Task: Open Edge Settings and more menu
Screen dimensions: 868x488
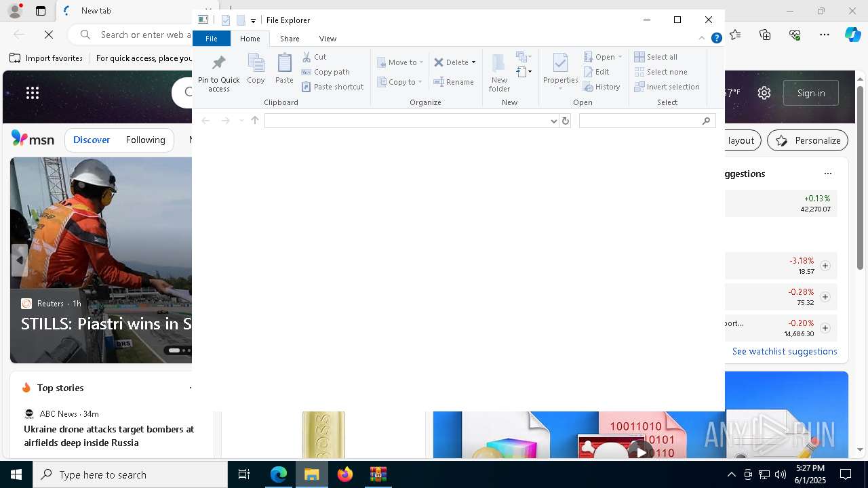Action: (825, 34)
